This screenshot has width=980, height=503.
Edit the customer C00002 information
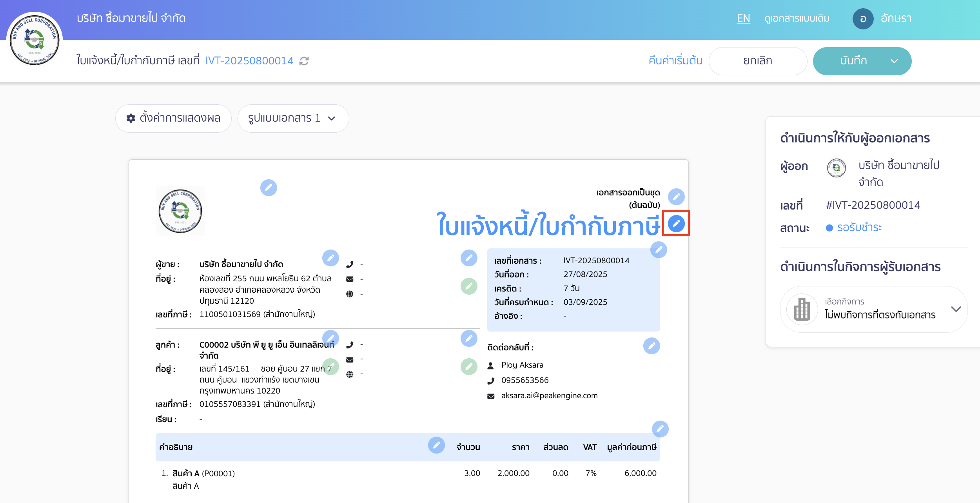(331, 338)
